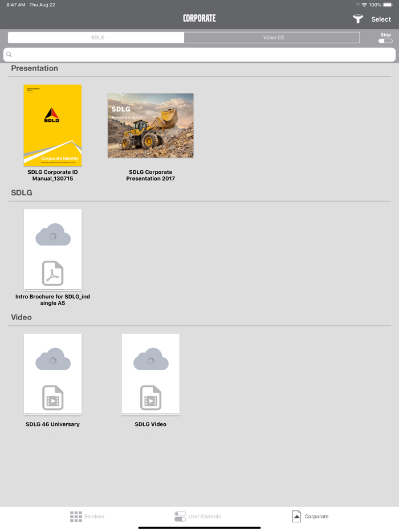This screenshot has height=532, width=399.
Task: Toggle the Stop switch
Action: [385, 41]
